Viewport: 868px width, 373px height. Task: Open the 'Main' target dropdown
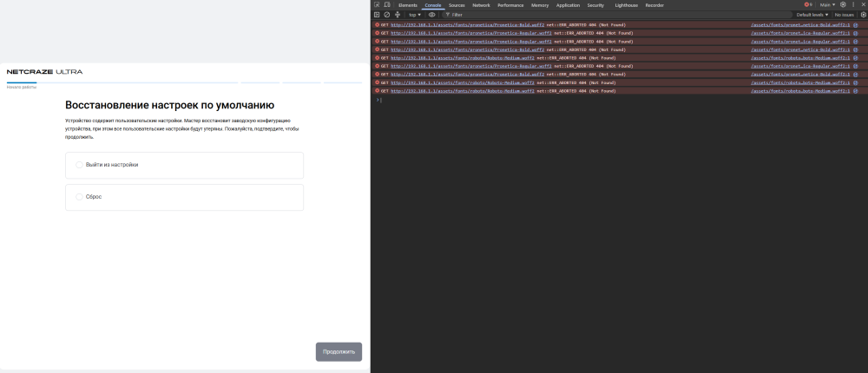coord(827,5)
